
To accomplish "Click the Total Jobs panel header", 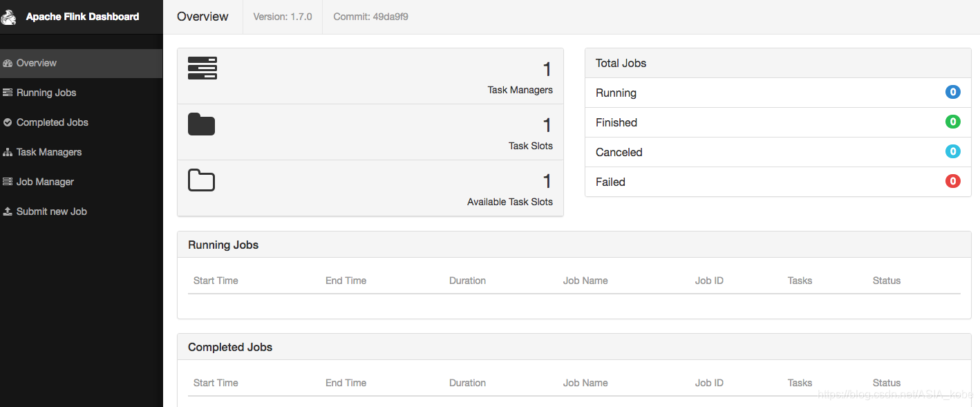I will pos(778,63).
